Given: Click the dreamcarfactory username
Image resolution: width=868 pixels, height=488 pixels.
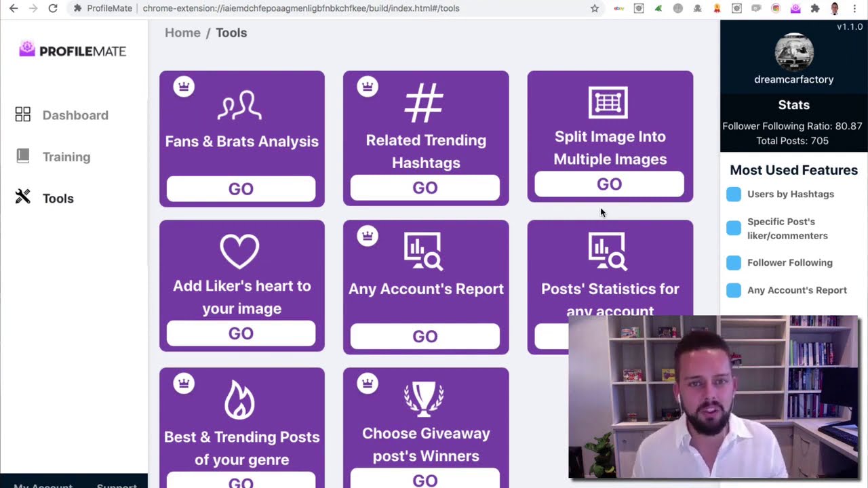Looking at the screenshot, I should 794,79.
